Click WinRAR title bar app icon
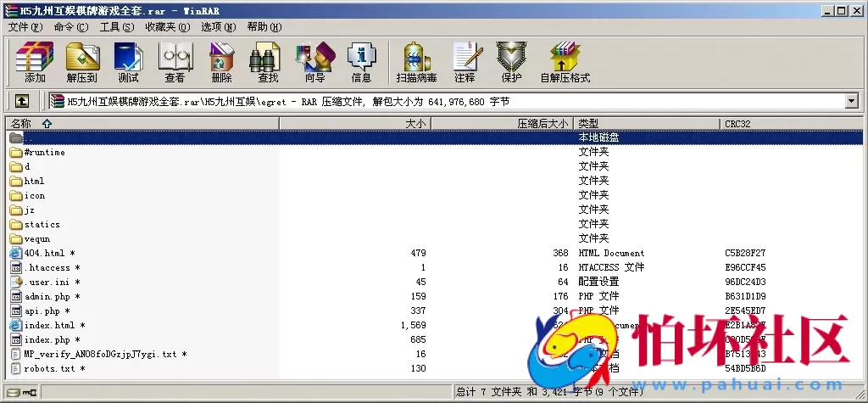 [x=10, y=10]
